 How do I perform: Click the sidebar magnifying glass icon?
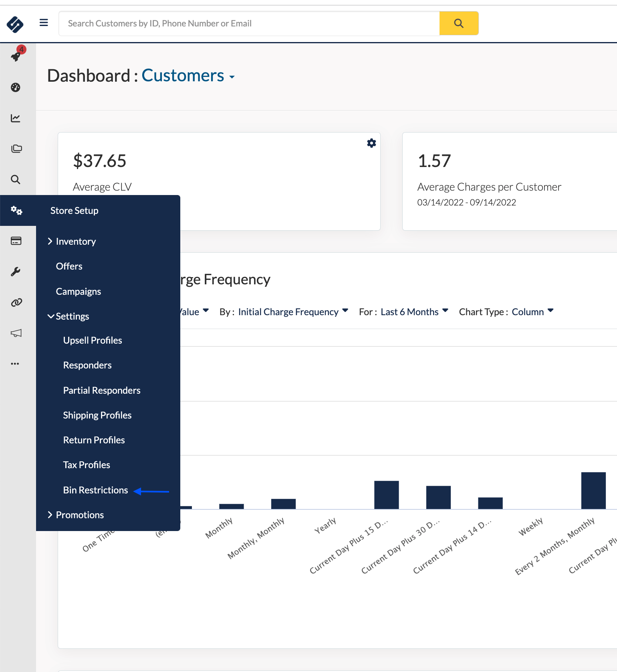pyautogui.click(x=16, y=179)
